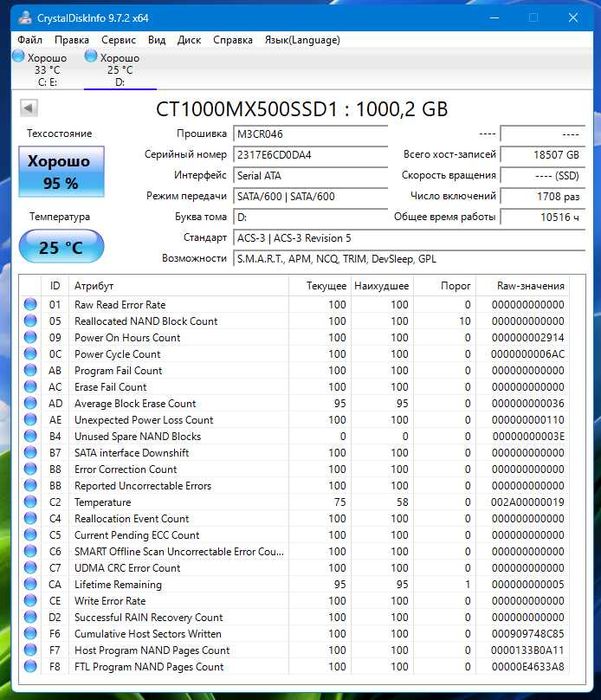Select the Host Program NAND Pages Count row text
601x700 pixels.
(x=152, y=650)
